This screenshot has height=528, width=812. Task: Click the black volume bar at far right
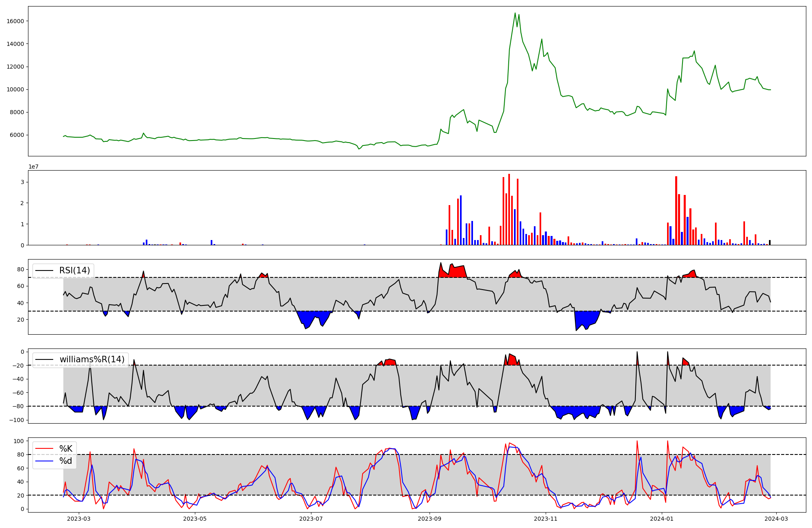(770, 242)
